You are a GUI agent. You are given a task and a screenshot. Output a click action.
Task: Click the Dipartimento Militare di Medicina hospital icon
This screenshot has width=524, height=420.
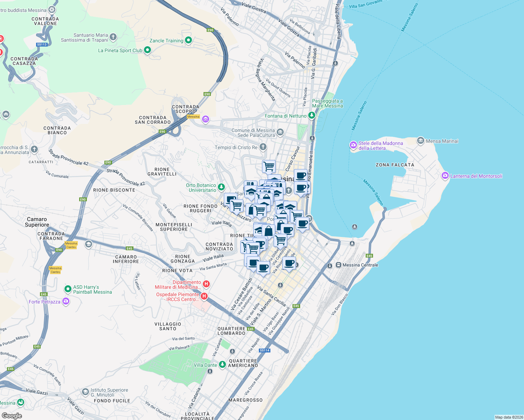pyautogui.click(x=206, y=284)
